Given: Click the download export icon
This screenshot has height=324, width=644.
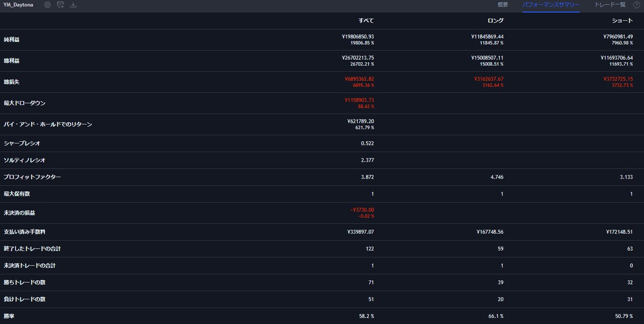Looking at the screenshot, I should point(73,5).
